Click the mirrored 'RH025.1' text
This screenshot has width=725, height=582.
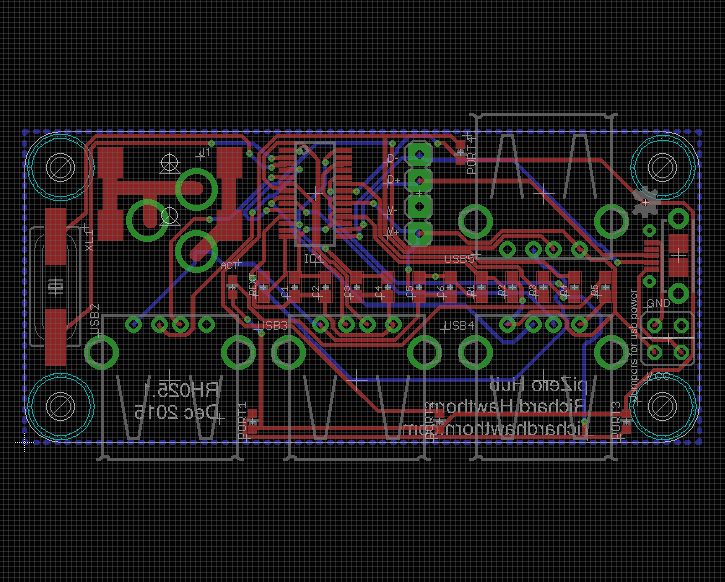(x=182, y=390)
